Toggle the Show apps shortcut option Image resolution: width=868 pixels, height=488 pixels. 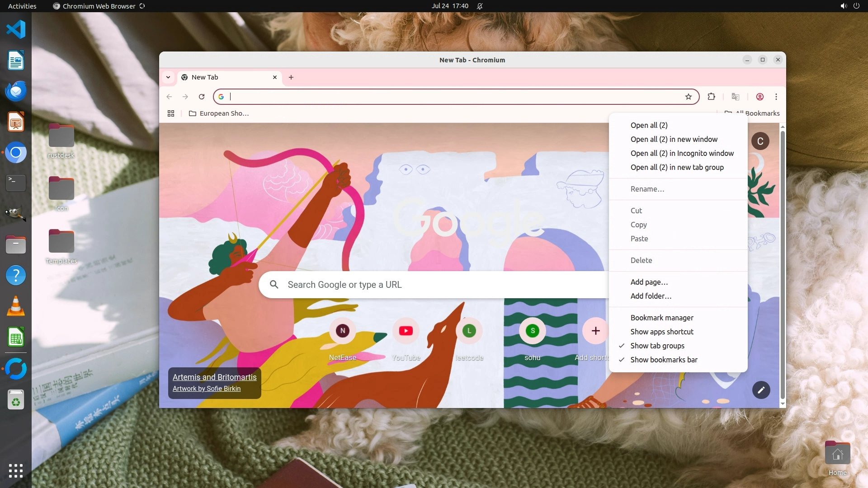662,332
